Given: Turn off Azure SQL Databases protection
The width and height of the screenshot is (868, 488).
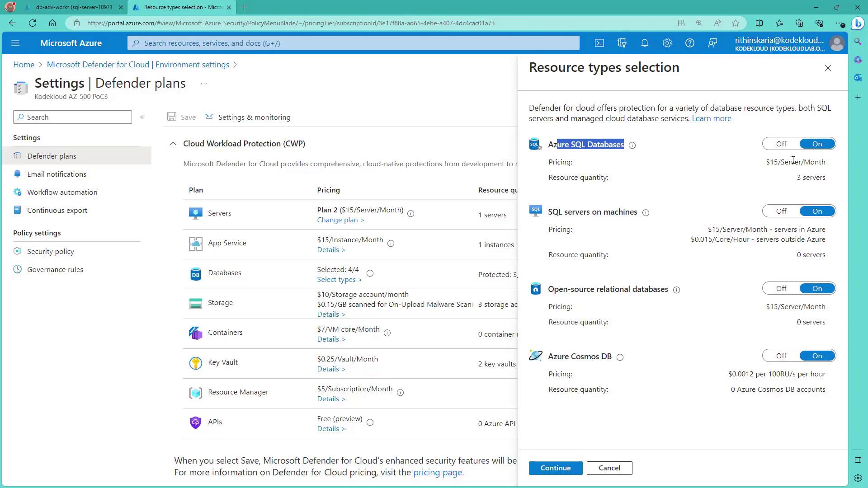Looking at the screenshot, I should 781,144.
